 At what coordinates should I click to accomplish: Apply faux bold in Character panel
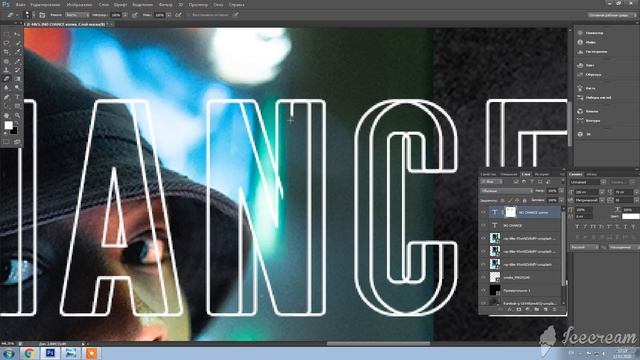point(577,227)
